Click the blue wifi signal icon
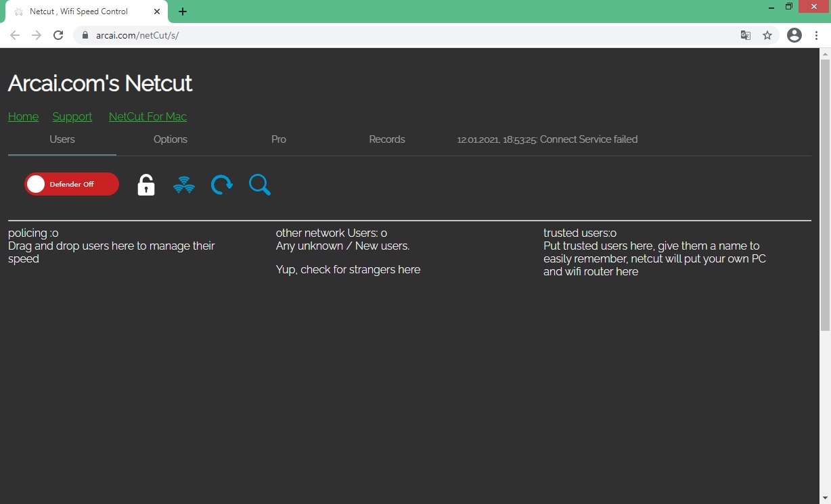This screenshot has height=504, width=831. pos(184,185)
